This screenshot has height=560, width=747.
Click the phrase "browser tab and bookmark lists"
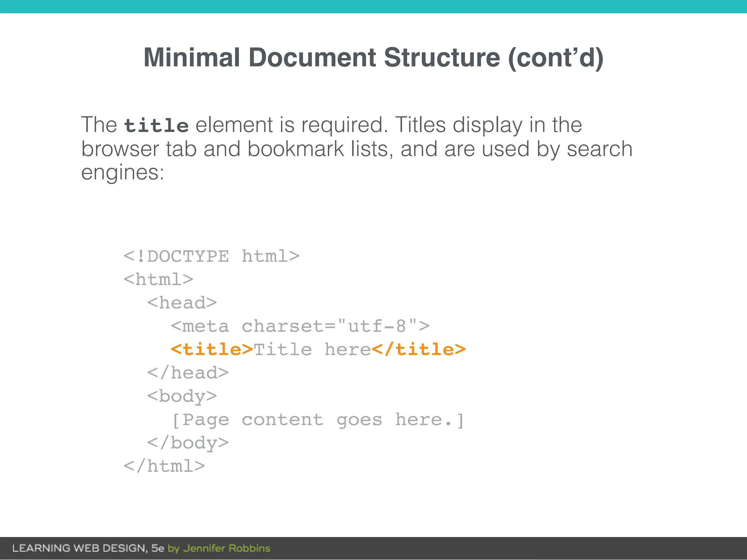pos(237,149)
